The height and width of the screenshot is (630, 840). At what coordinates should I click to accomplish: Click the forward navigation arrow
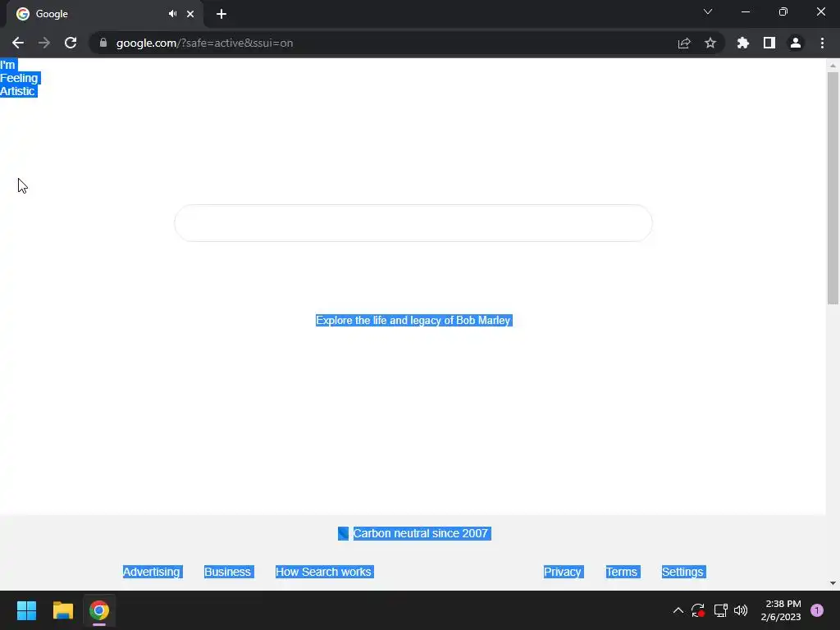pyautogui.click(x=44, y=43)
